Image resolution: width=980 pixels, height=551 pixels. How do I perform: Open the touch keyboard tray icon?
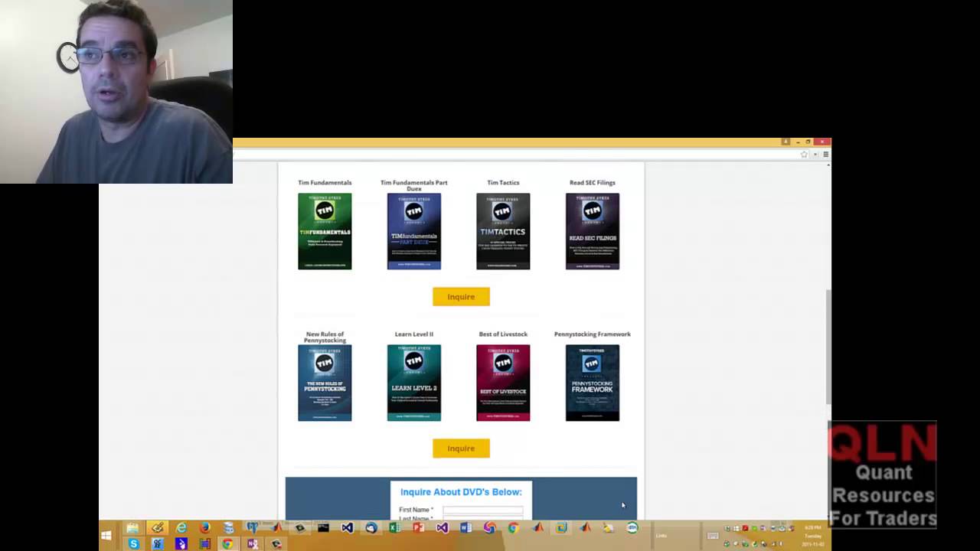click(713, 535)
